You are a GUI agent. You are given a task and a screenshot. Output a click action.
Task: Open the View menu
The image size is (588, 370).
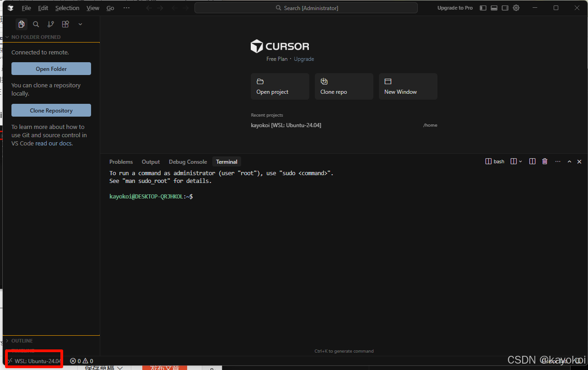pyautogui.click(x=93, y=8)
